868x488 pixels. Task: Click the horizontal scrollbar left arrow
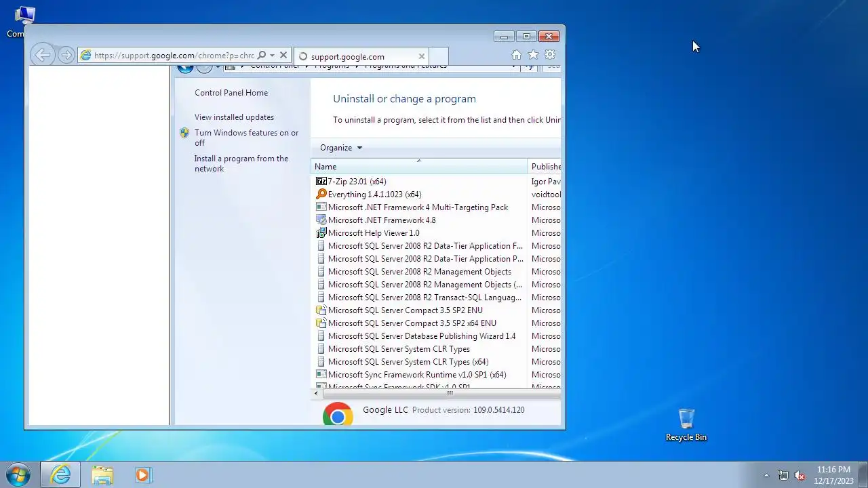[316, 393]
